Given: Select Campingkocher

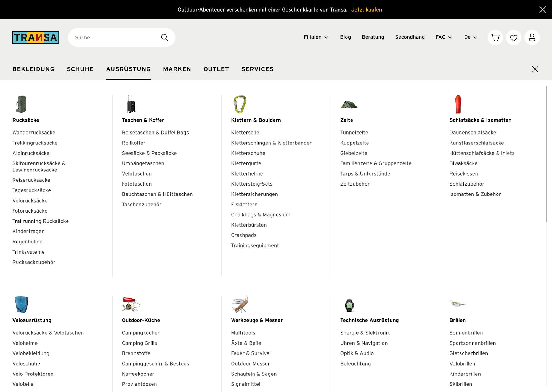Looking at the screenshot, I should 141,333.
